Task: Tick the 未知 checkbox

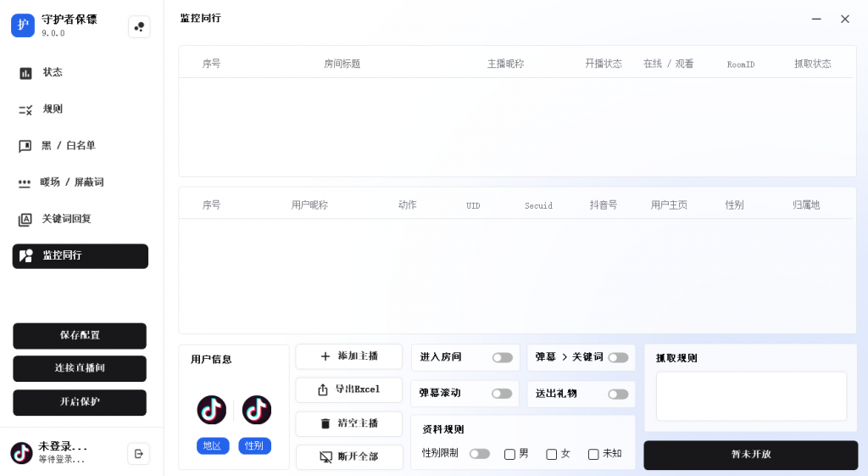Action: coord(593,454)
